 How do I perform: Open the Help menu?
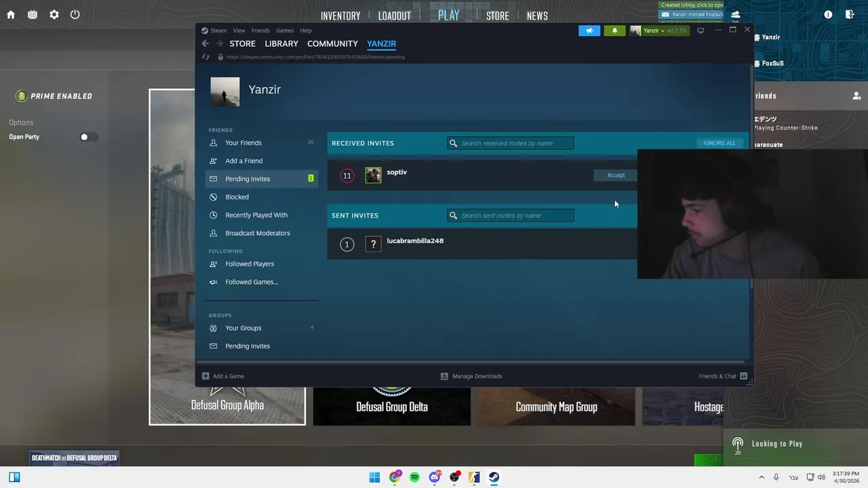pyautogui.click(x=306, y=30)
